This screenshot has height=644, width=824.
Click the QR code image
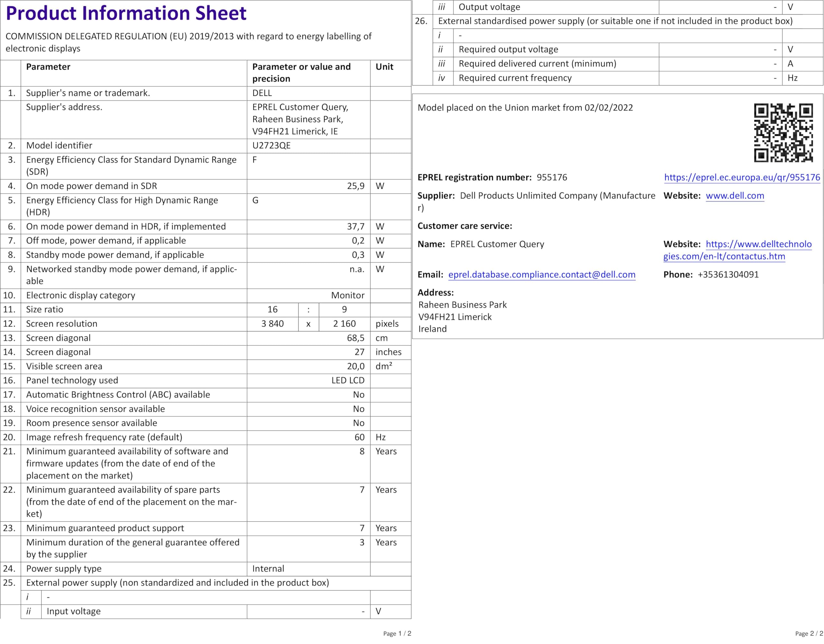[783, 133]
